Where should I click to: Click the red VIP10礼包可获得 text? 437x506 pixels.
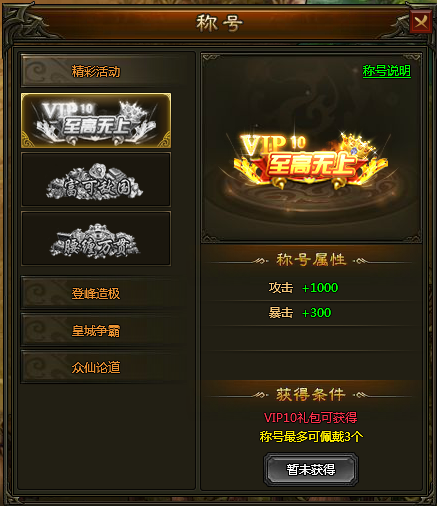[x=310, y=417]
